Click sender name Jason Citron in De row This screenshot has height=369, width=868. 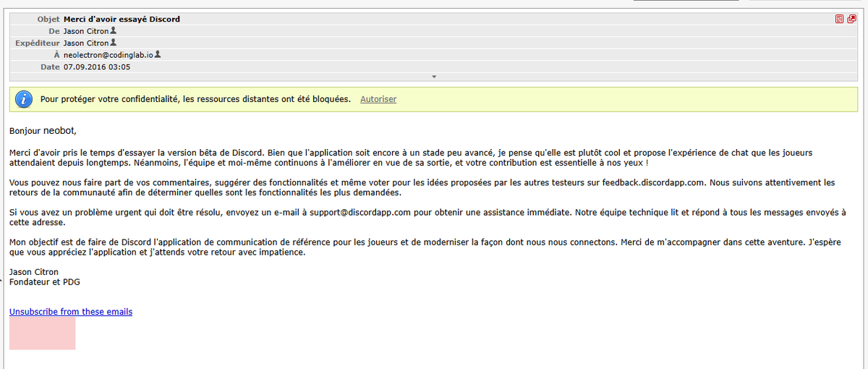pyautogui.click(x=86, y=31)
